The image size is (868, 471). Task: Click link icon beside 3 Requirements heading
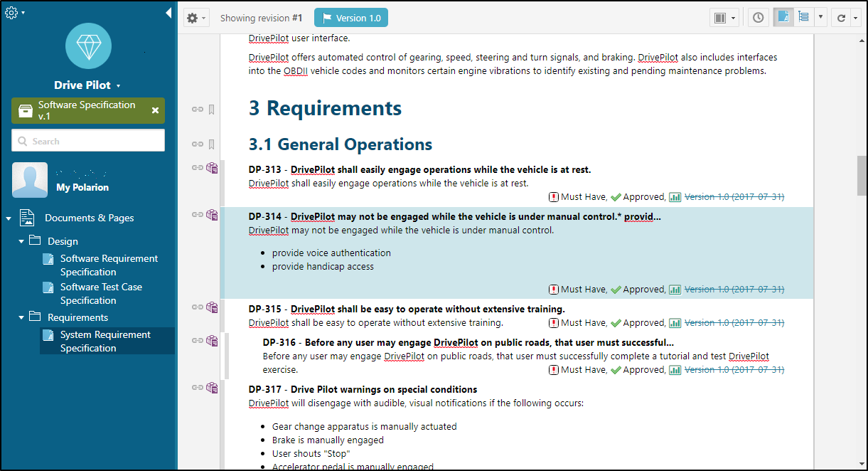198,110
